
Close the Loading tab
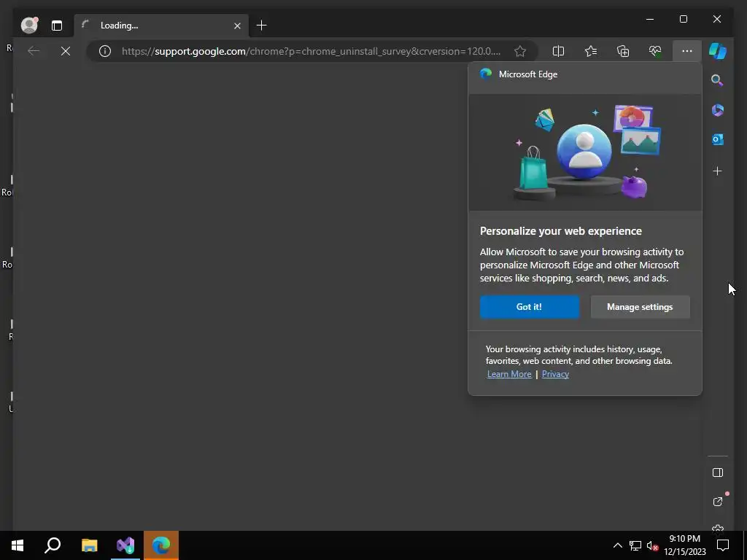pos(237,26)
